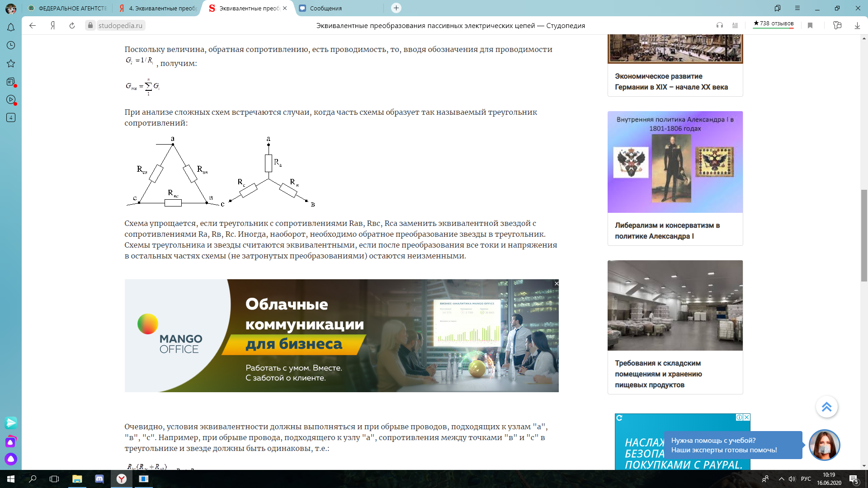This screenshot has height=488, width=868.
Task: Click the page vertical scrollbar thumb
Action: [864, 235]
